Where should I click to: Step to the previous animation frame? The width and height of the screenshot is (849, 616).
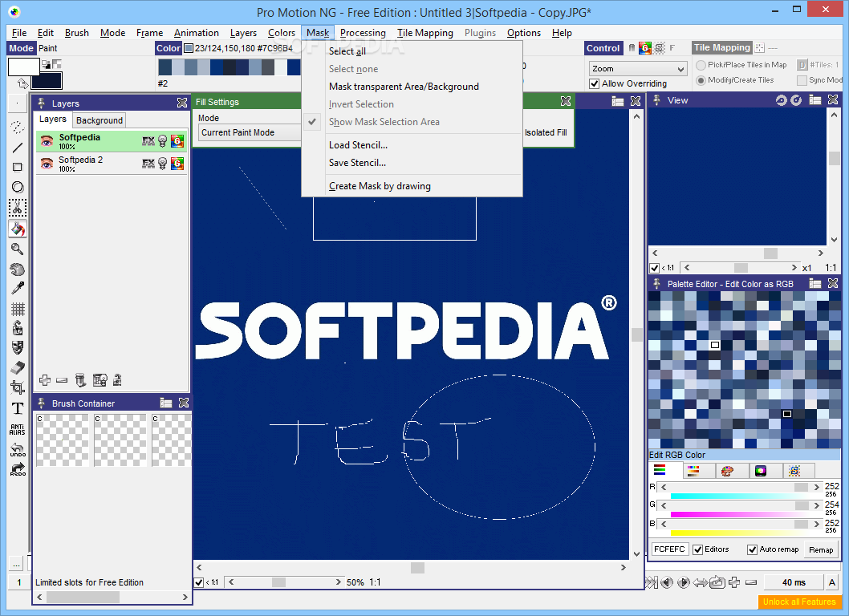click(x=667, y=582)
